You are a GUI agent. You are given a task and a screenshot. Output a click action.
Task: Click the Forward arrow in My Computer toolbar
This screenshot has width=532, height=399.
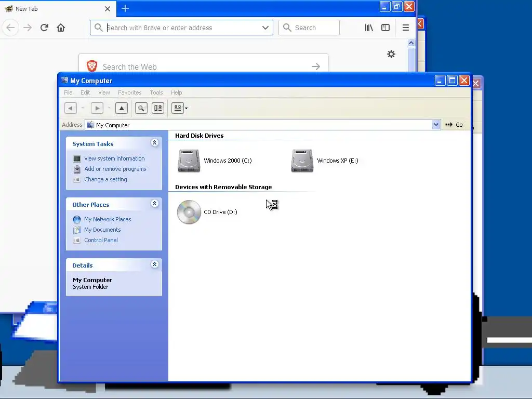[97, 108]
